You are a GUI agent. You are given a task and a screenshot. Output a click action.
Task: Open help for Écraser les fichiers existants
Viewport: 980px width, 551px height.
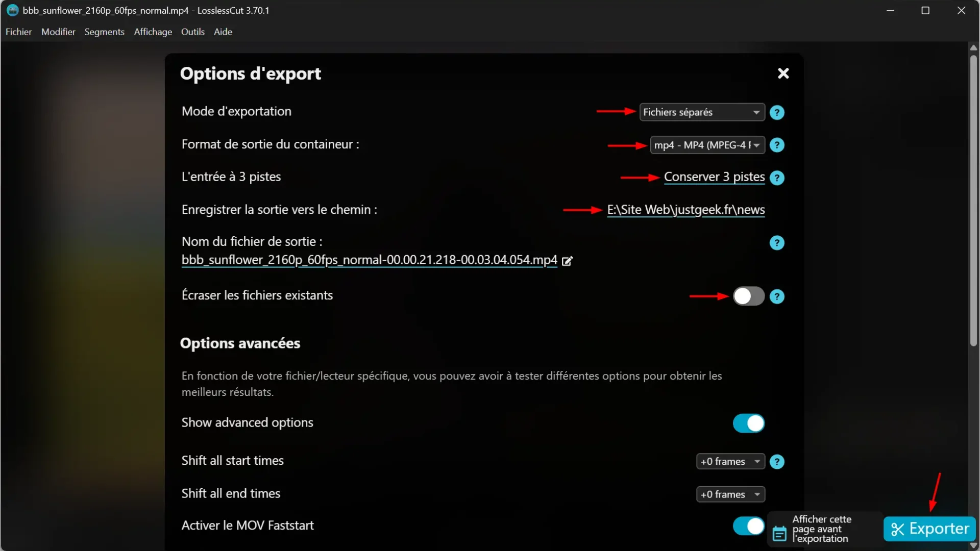777,296
